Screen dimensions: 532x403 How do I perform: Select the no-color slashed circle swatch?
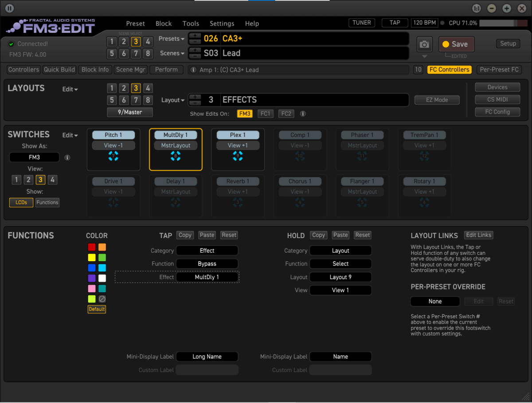pos(102,299)
